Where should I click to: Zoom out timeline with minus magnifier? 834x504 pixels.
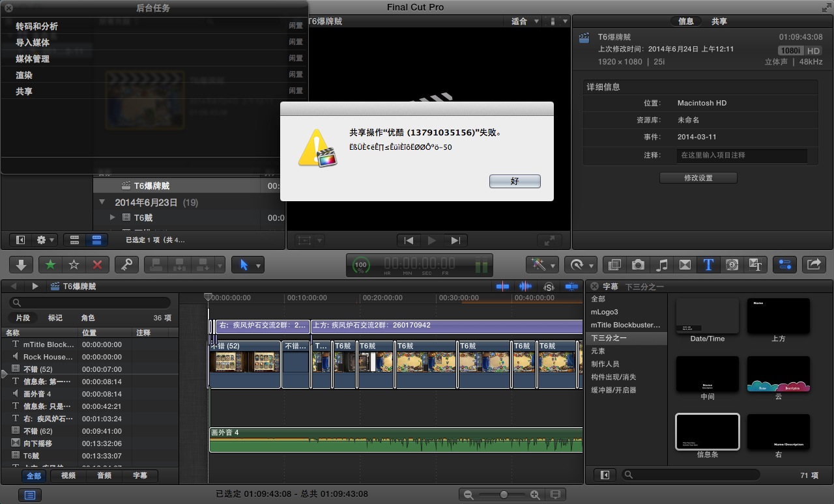468,495
